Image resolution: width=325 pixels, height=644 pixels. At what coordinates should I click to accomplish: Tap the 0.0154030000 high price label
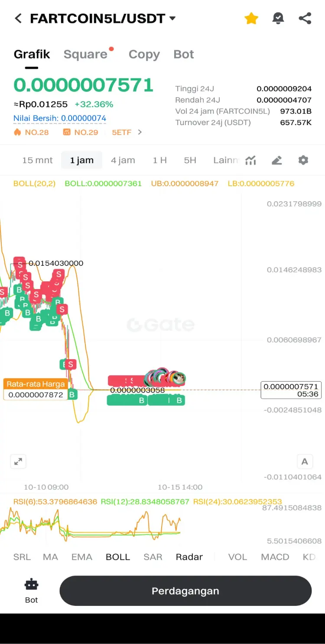pos(56,263)
